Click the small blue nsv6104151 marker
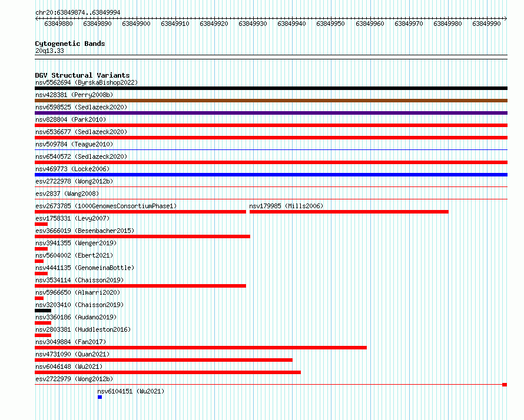The image size is (524, 420). (100, 397)
